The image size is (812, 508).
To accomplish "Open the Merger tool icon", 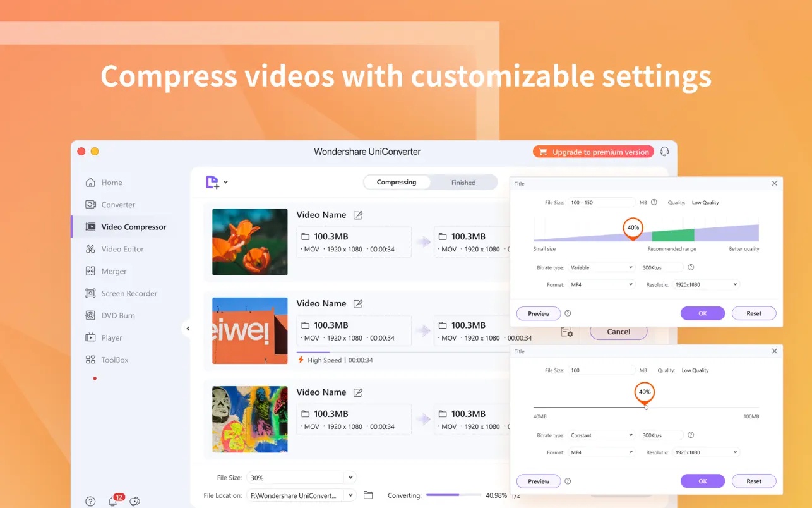I will (x=90, y=271).
